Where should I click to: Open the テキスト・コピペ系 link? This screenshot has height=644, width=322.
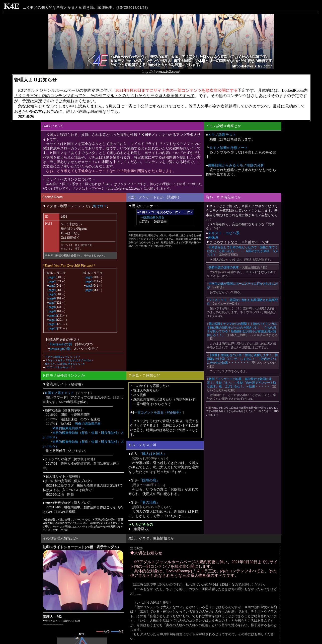[x=224, y=233]
